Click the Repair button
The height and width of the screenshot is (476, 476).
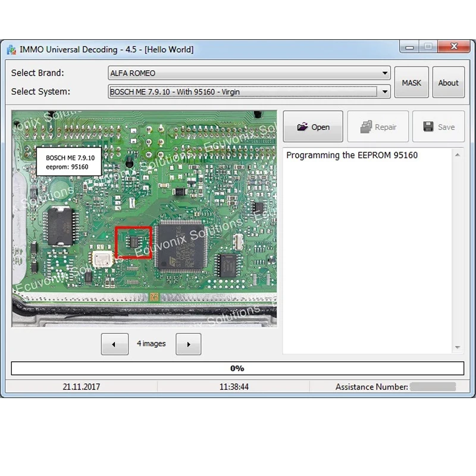(x=378, y=126)
